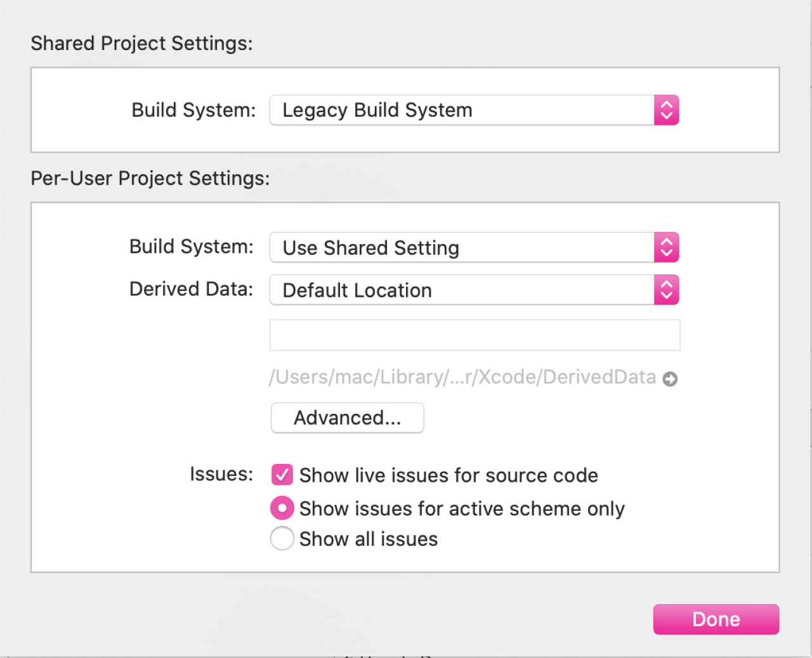
Task: Click the down arrow on the Default Location selector
Action: [666, 294]
